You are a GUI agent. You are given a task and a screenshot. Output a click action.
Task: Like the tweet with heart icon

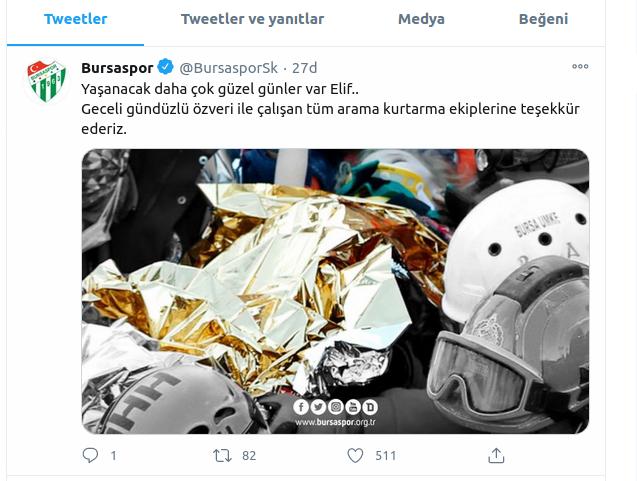355,455
